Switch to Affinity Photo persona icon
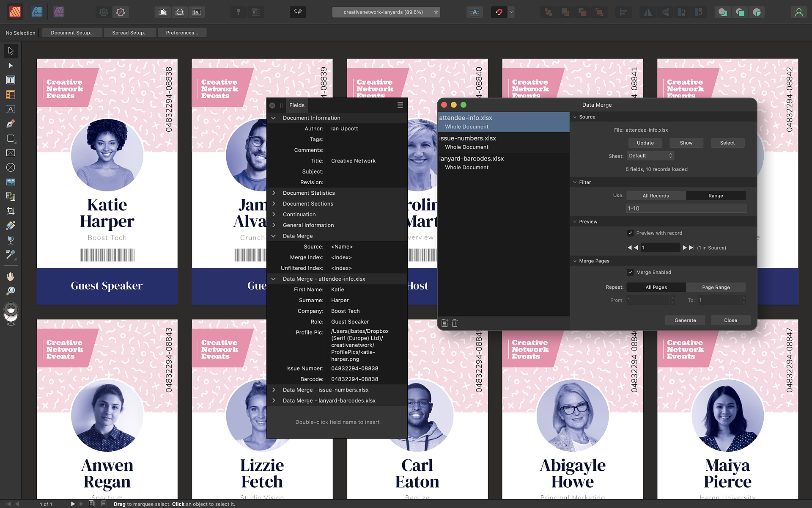This screenshot has width=812, height=508. click(58, 12)
